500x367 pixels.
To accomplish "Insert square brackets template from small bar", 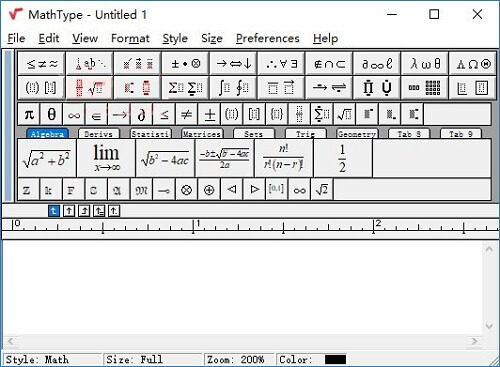I will tap(255, 114).
